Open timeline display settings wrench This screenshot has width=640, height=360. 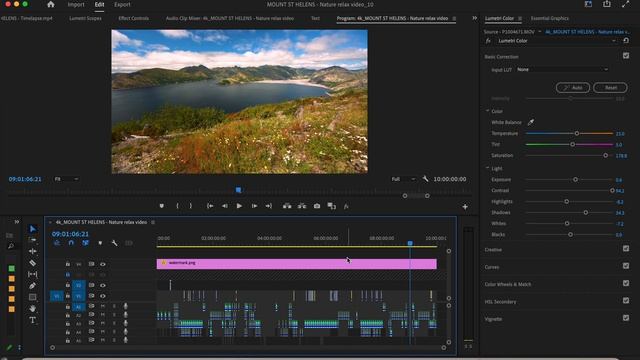coord(114,243)
